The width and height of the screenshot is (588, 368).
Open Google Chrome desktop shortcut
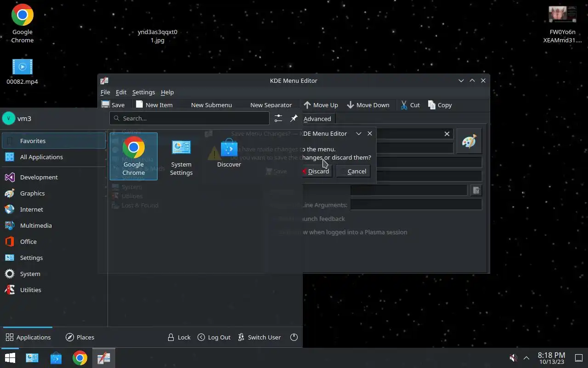tap(23, 24)
